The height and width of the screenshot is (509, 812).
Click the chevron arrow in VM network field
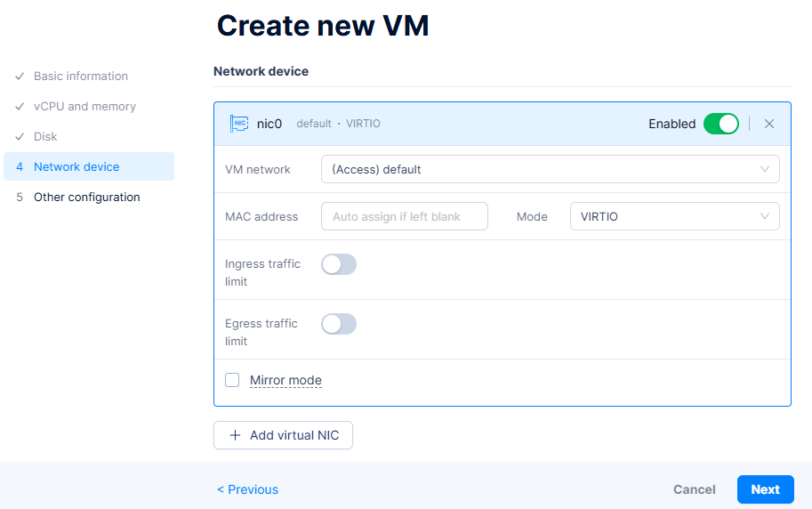[x=765, y=169]
